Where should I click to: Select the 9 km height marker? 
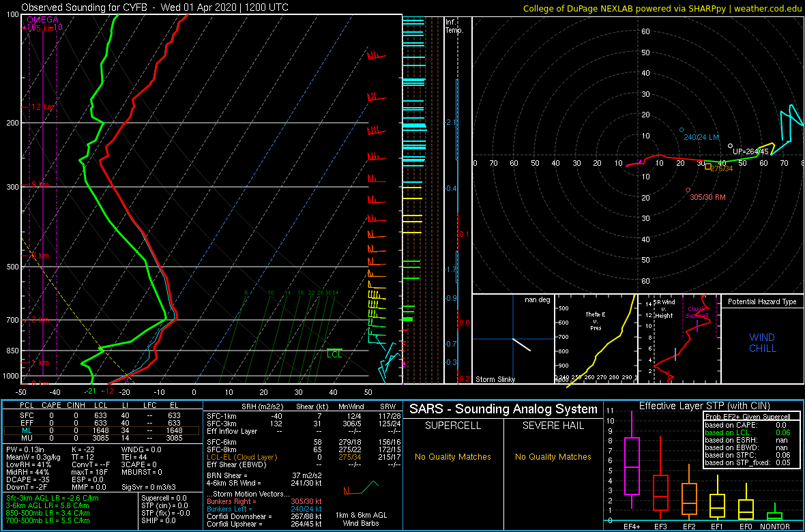(39, 185)
